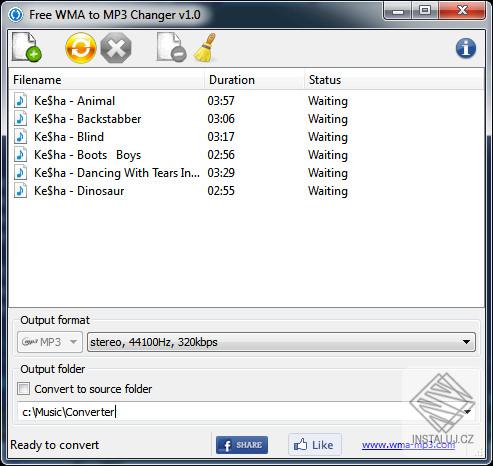Select the Ke$ha - Dinosaur file row
Viewport: 493px width, 466px height.
[x=246, y=191]
